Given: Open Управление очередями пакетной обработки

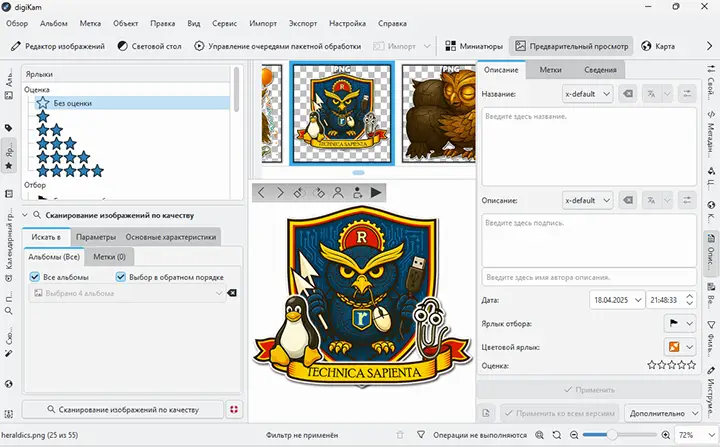Looking at the screenshot, I should (x=277, y=46).
